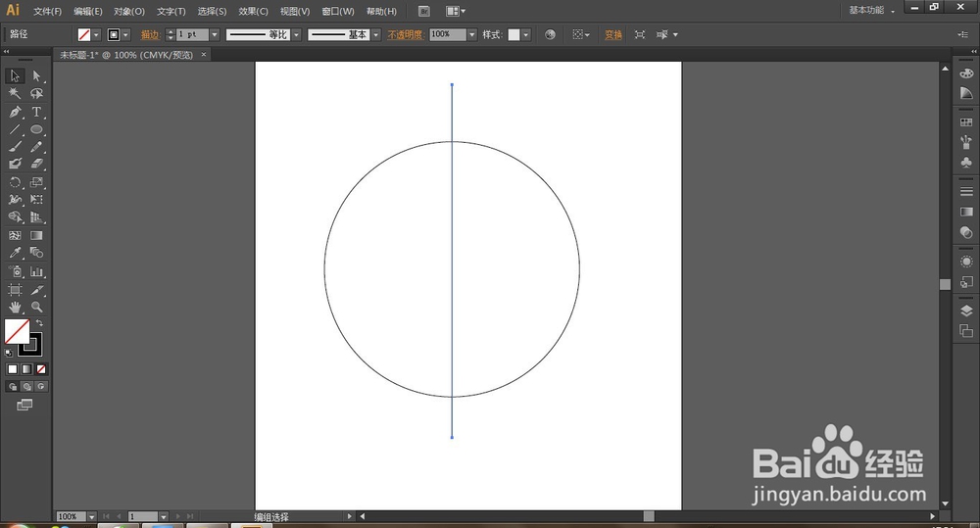Select the Mesh tool
Image resolution: width=980 pixels, height=528 pixels.
pyautogui.click(x=15, y=235)
